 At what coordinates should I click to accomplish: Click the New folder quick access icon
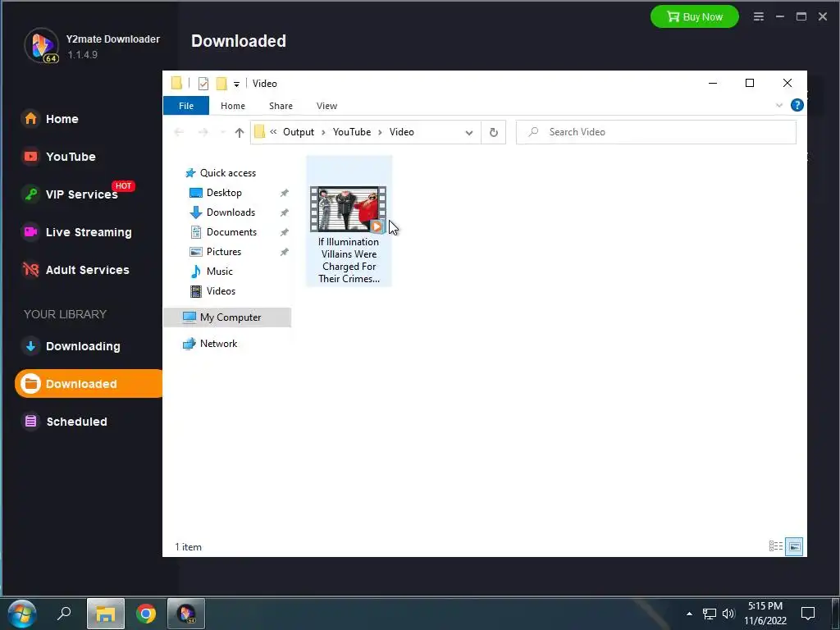tap(221, 84)
